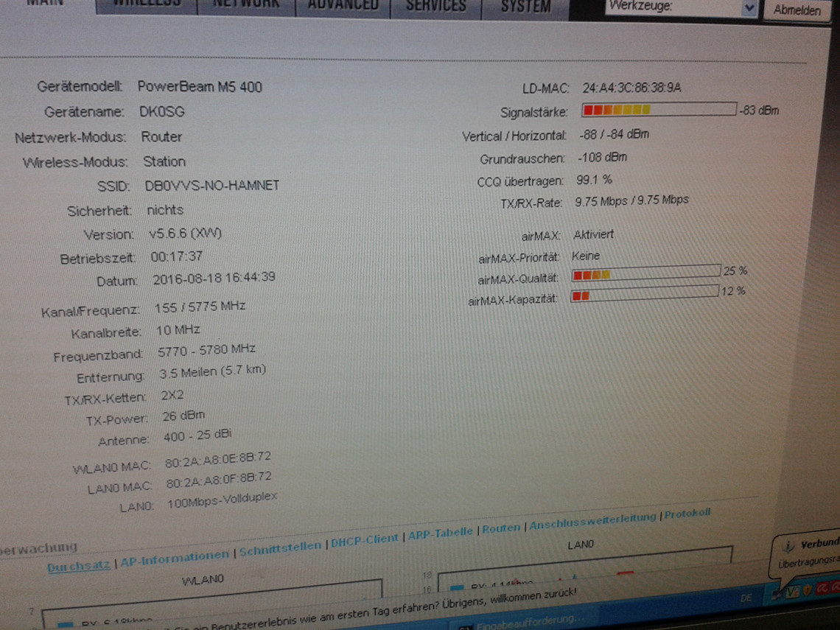Select the WLAN0 MAC '80:2A:A8:0E:8B:72'
The width and height of the screenshot is (840, 630).
(x=218, y=460)
